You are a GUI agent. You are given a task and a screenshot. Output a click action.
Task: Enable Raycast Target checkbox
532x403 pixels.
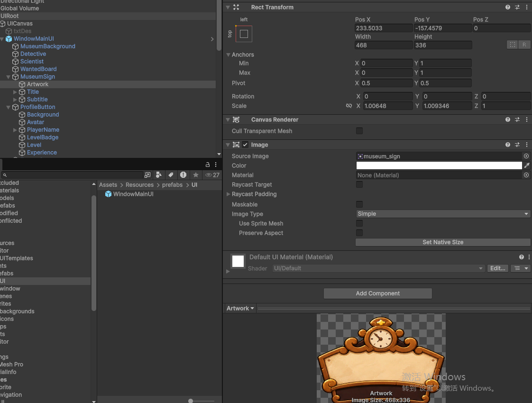coord(359,184)
